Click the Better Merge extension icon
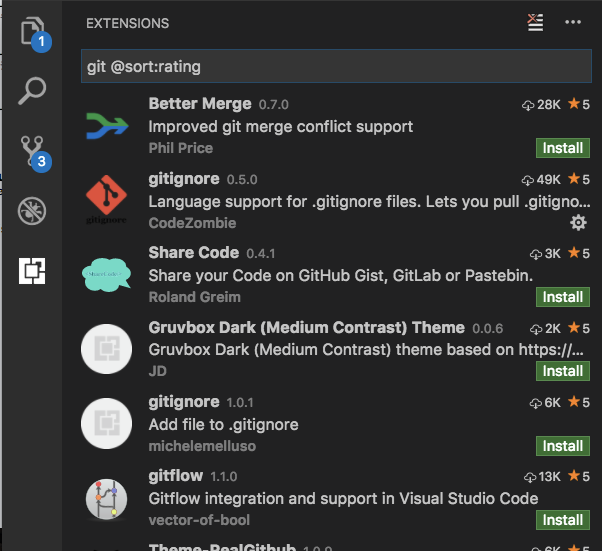 pos(107,126)
